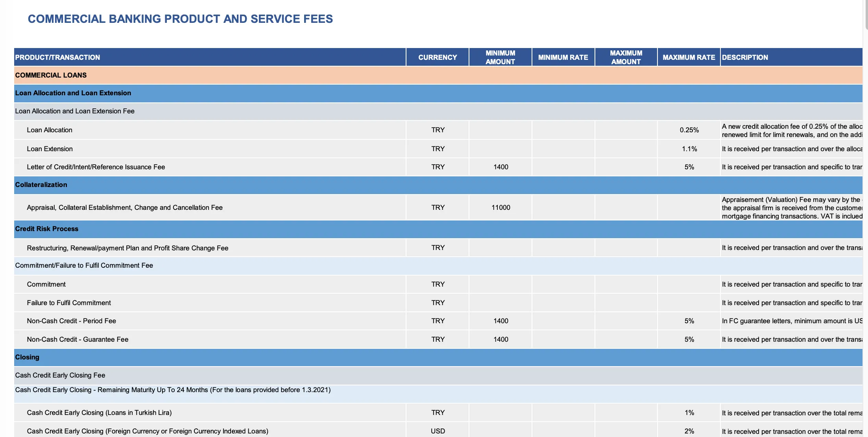The width and height of the screenshot is (868, 437).
Task: Click the TRY currency cell in Loan Extension row
Action: tap(438, 149)
